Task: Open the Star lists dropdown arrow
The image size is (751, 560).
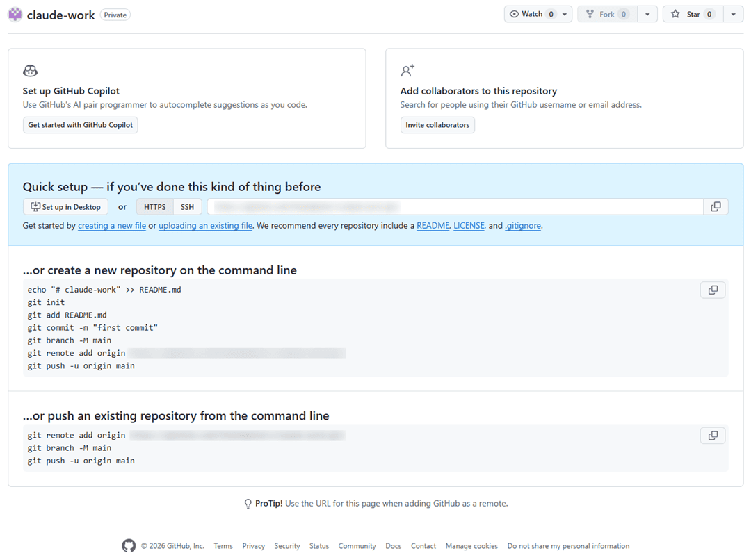Action: click(x=734, y=14)
